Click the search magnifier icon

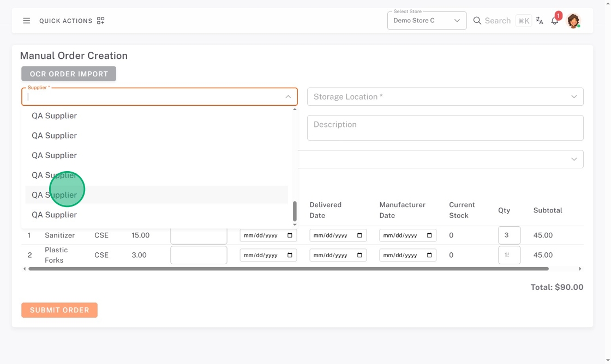point(477,21)
